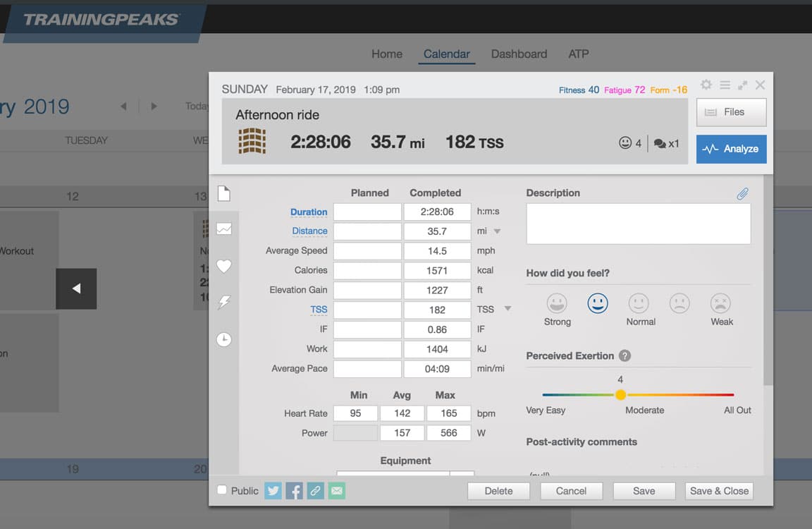Click the Completed Duration field 2:28:06
The width and height of the screenshot is (812, 529).
(x=437, y=212)
